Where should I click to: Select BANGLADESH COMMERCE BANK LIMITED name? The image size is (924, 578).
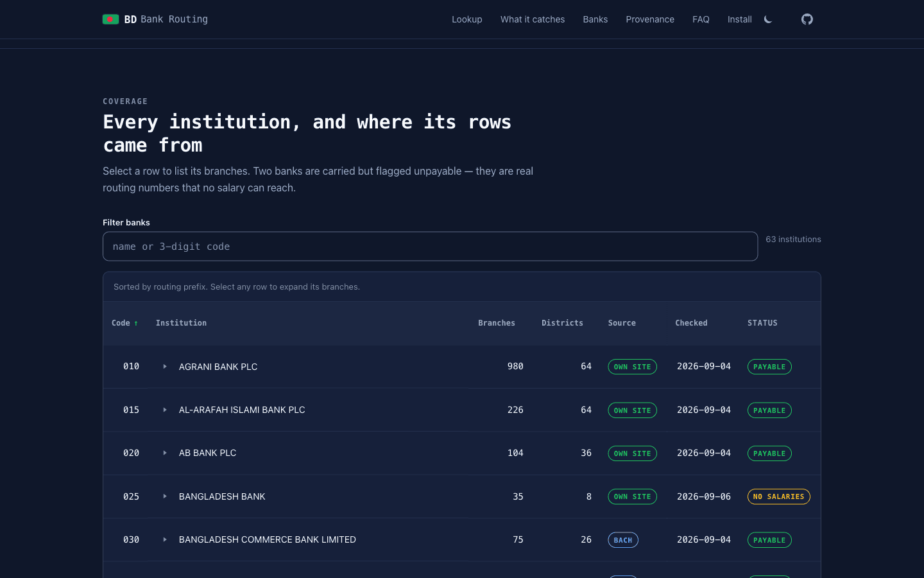tap(268, 539)
